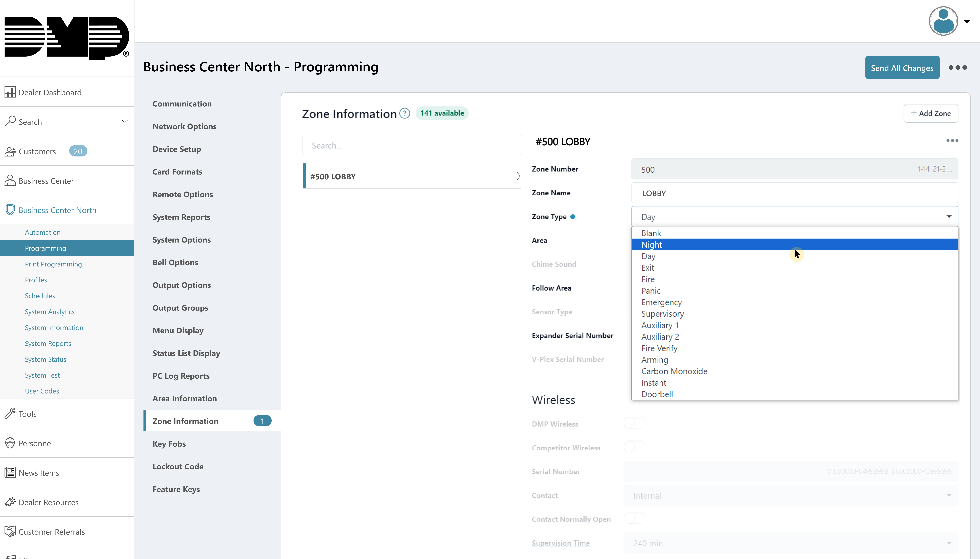Click the Customer Referrals handshake icon
The width and height of the screenshot is (980, 559).
click(x=10, y=531)
